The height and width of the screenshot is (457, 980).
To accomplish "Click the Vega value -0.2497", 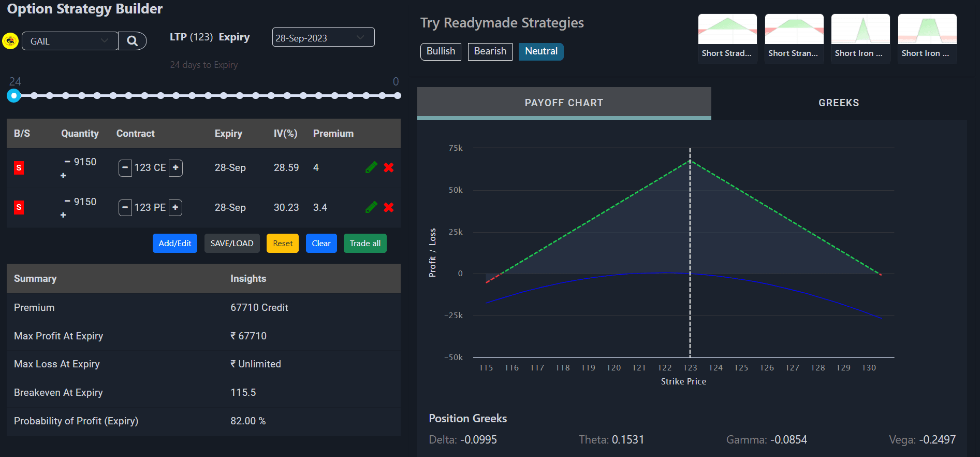I will (x=938, y=440).
